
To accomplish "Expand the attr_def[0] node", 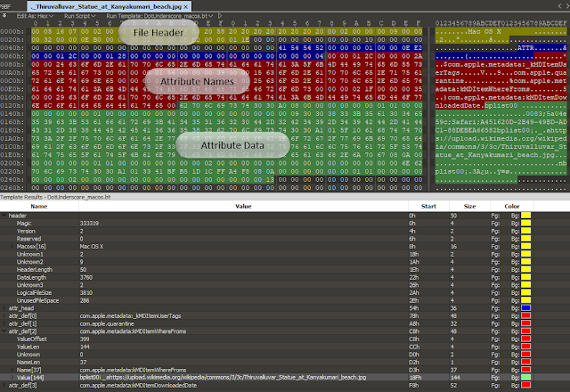I will tap(4, 315).
